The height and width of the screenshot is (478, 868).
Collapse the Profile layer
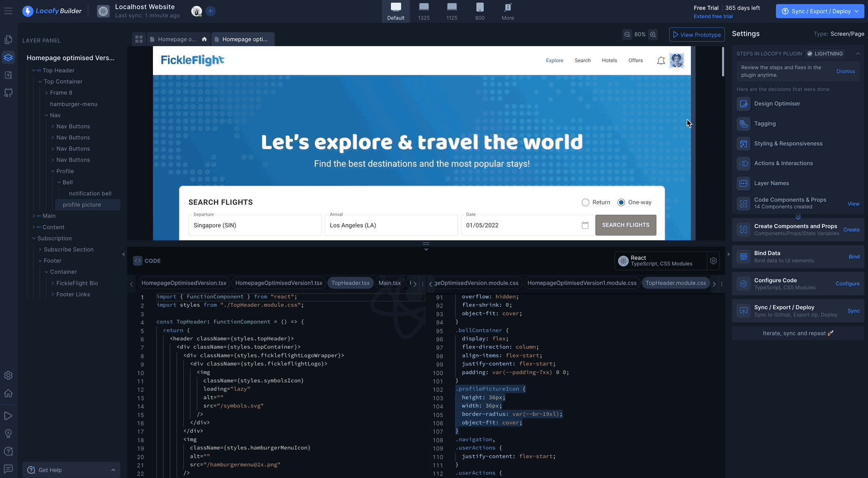[52, 171]
